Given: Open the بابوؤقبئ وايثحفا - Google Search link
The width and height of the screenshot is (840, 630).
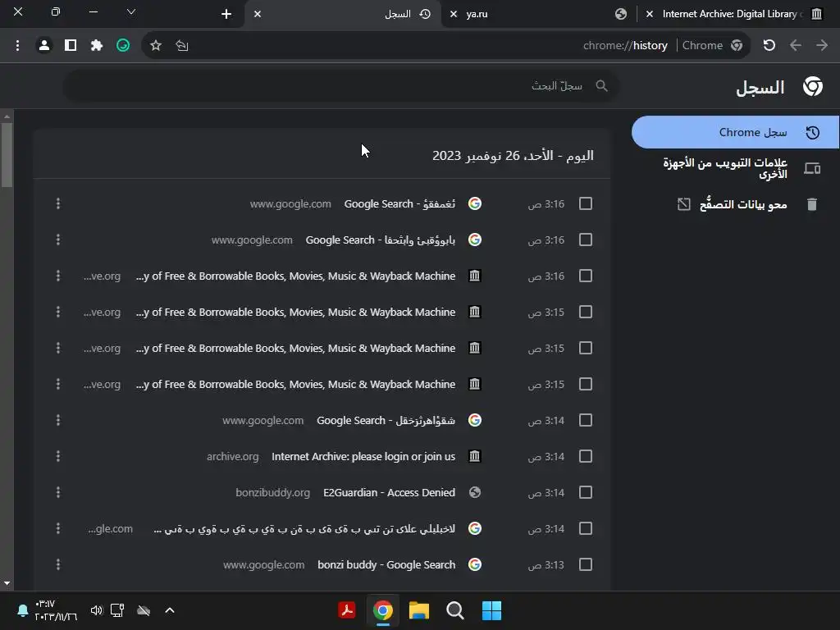Looking at the screenshot, I should tap(381, 240).
